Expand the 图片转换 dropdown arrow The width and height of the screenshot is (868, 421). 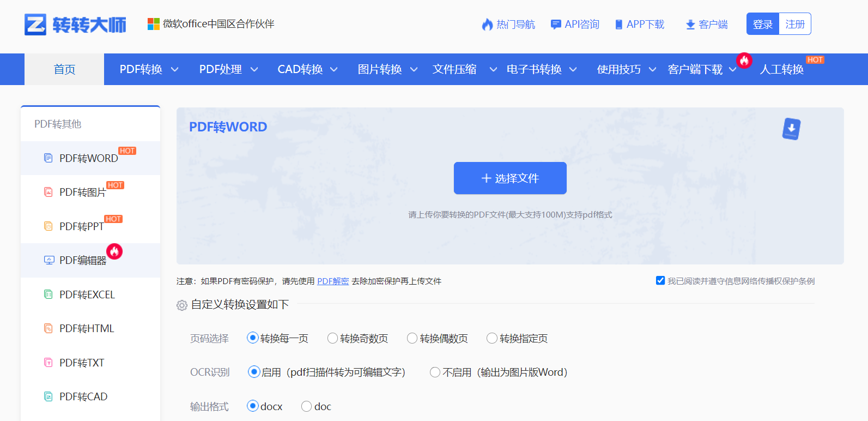[414, 69]
